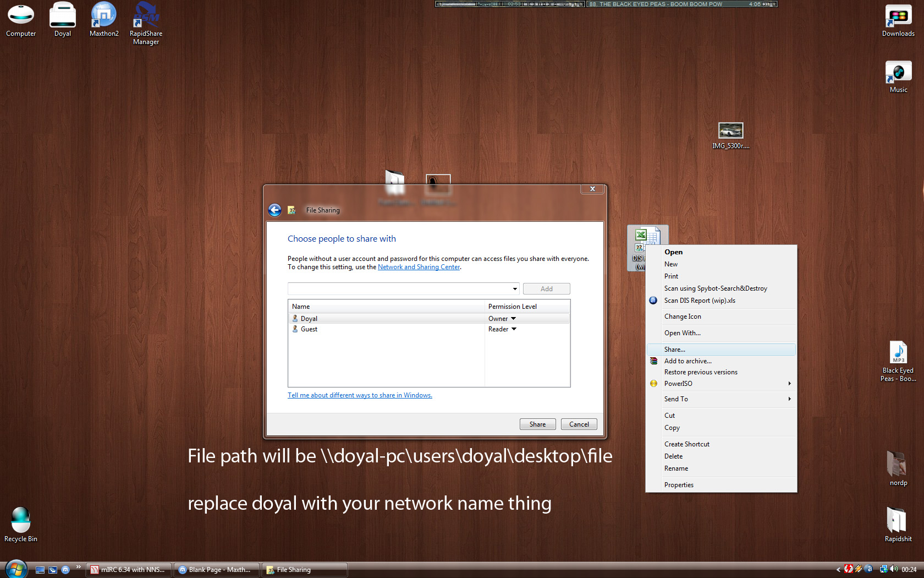
Task: Select Add to archive... menu entry
Action: click(x=687, y=361)
